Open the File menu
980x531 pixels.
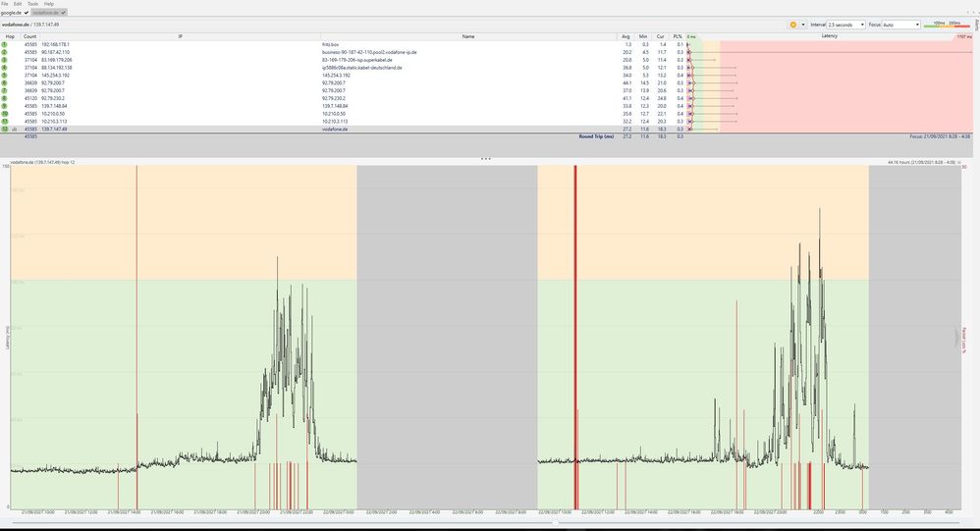[4, 4]
